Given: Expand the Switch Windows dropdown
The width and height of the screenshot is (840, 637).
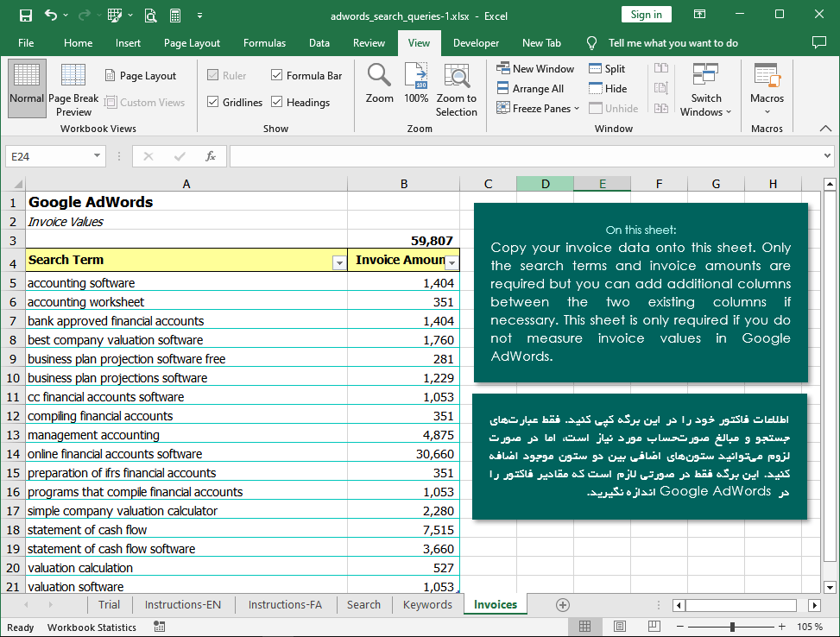Looking at the screenshot, I should point(729,112).
